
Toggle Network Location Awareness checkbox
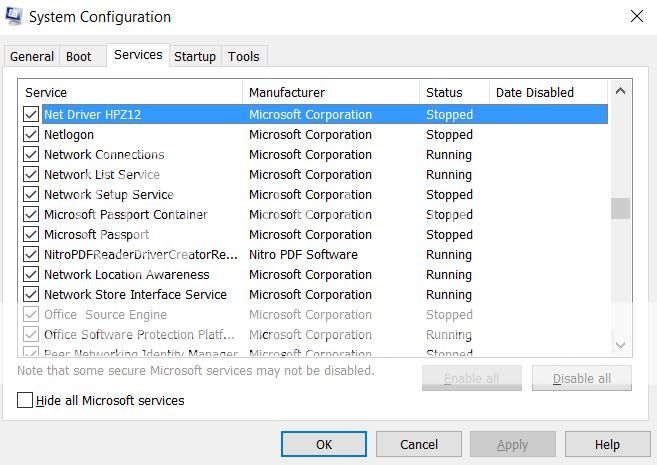pos(31,274)
